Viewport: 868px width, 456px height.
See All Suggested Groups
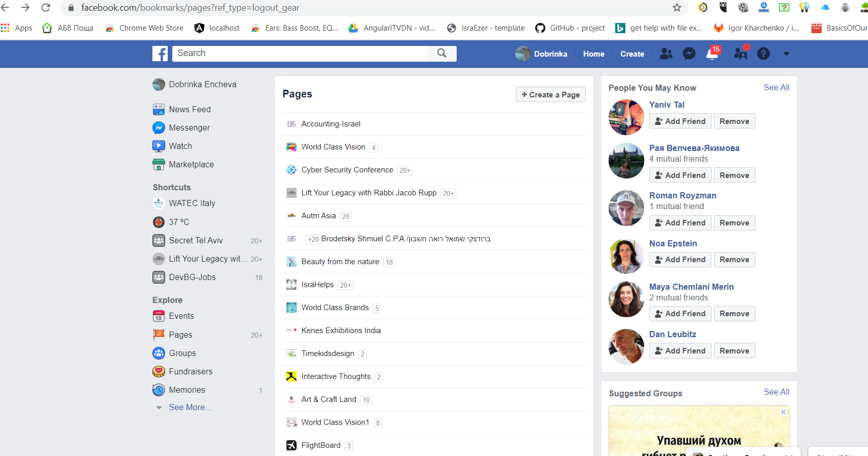point(776,392)
